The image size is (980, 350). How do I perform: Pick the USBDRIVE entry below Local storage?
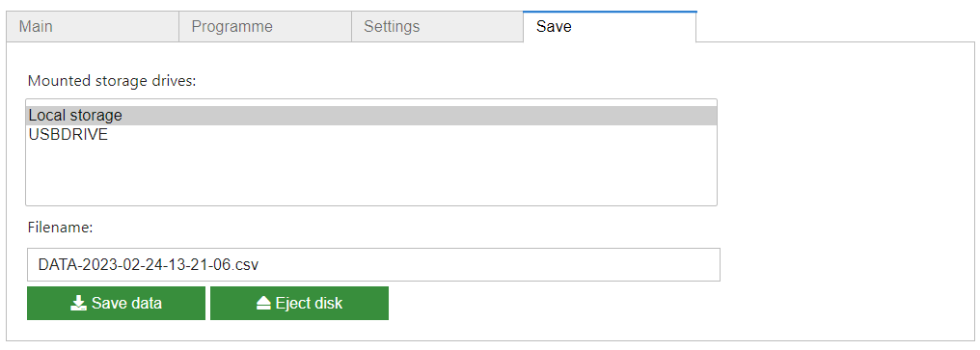click(x=371, y=134)
